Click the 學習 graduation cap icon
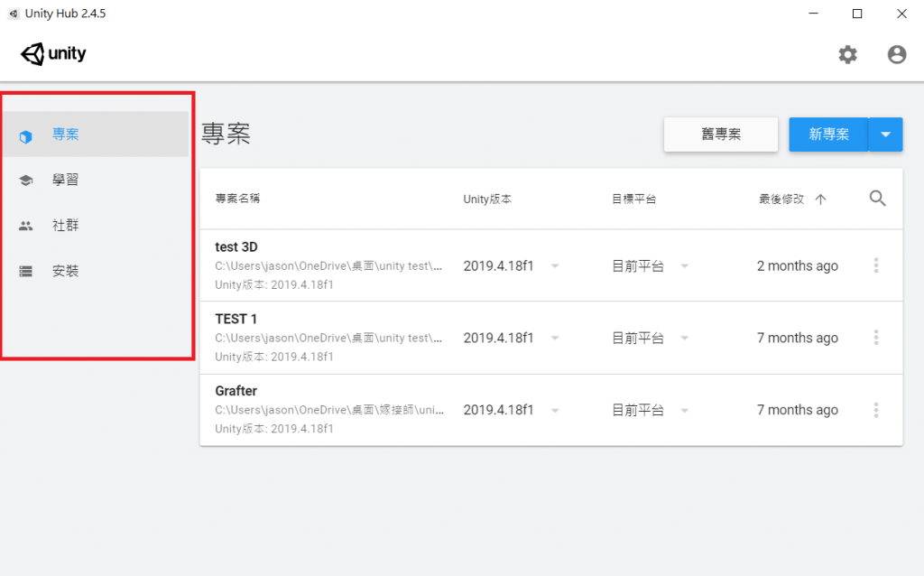 25,180
